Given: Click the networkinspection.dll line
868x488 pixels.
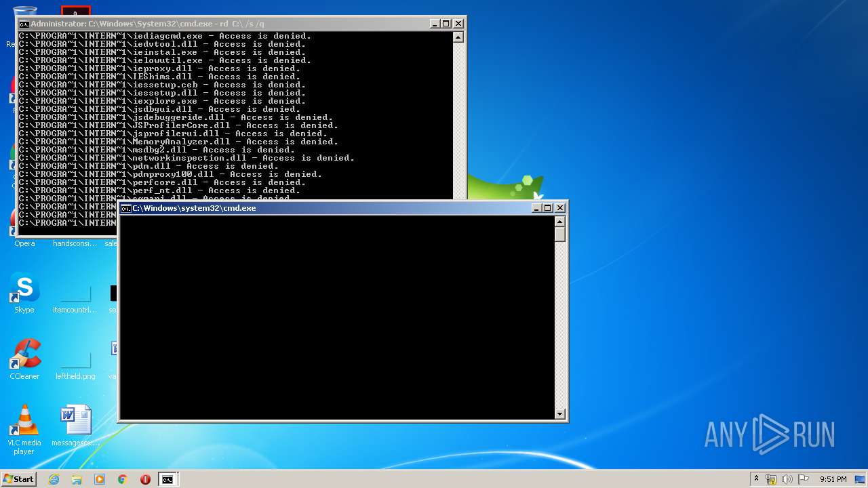Looking at the screenshot, I should (x=186, y=158).
